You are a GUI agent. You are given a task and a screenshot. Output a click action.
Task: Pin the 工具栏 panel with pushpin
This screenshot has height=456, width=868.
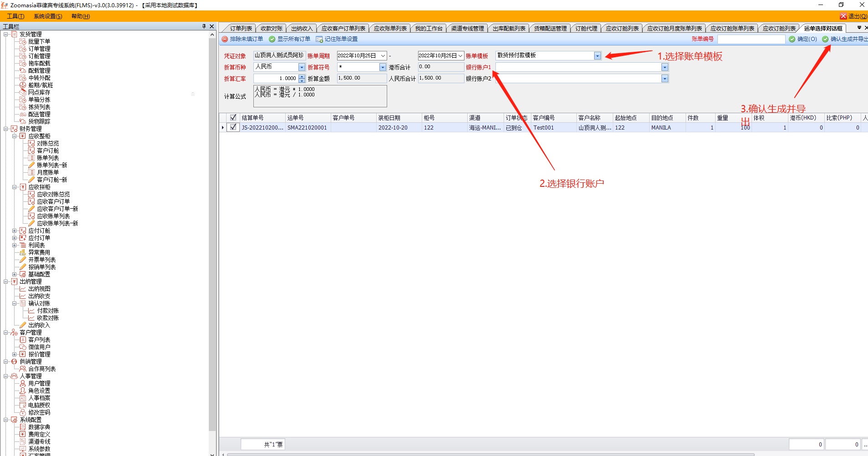click(204, 26)
